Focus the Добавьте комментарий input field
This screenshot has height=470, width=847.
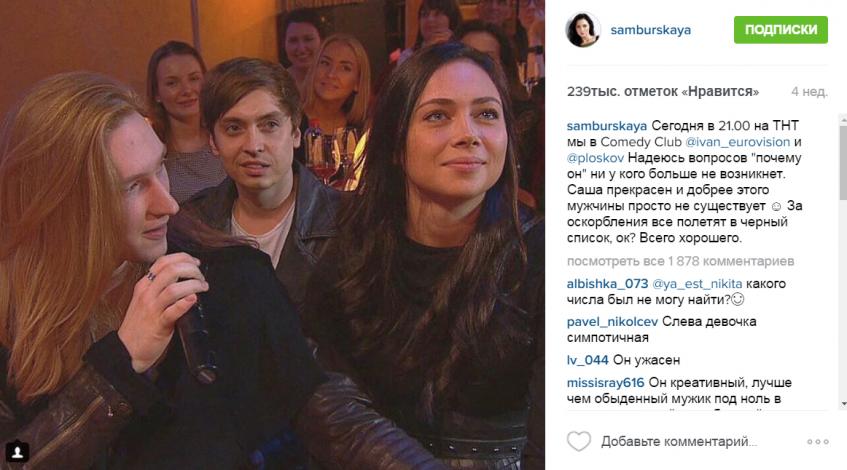tap(678, 442)
